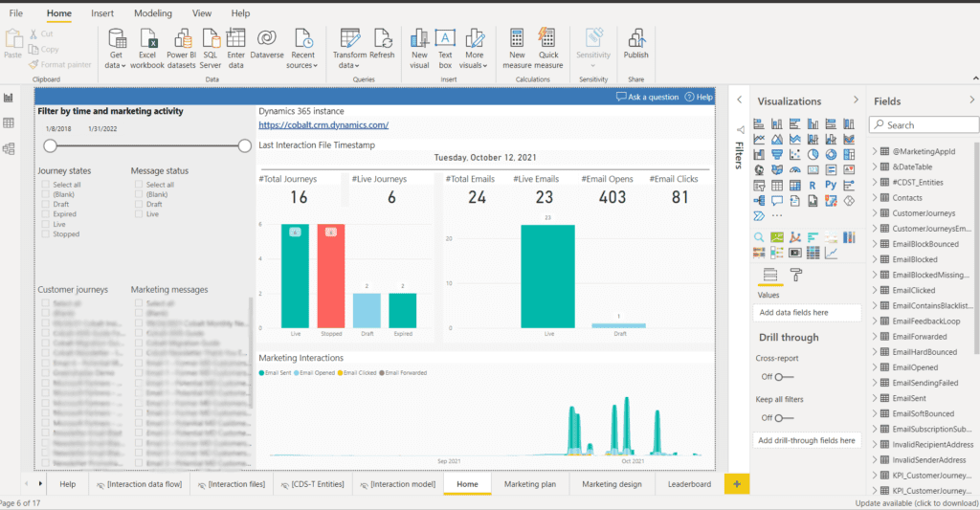This screenshot has width=980, height=510.
Task: Check Journey states Select all
Action: (46, 185)
